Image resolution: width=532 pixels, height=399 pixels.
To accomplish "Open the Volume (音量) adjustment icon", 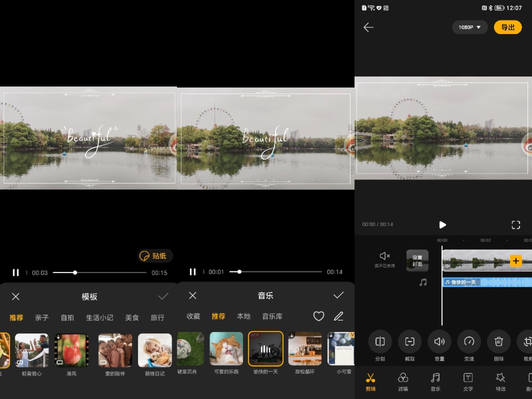I will (x=439, y=342).
